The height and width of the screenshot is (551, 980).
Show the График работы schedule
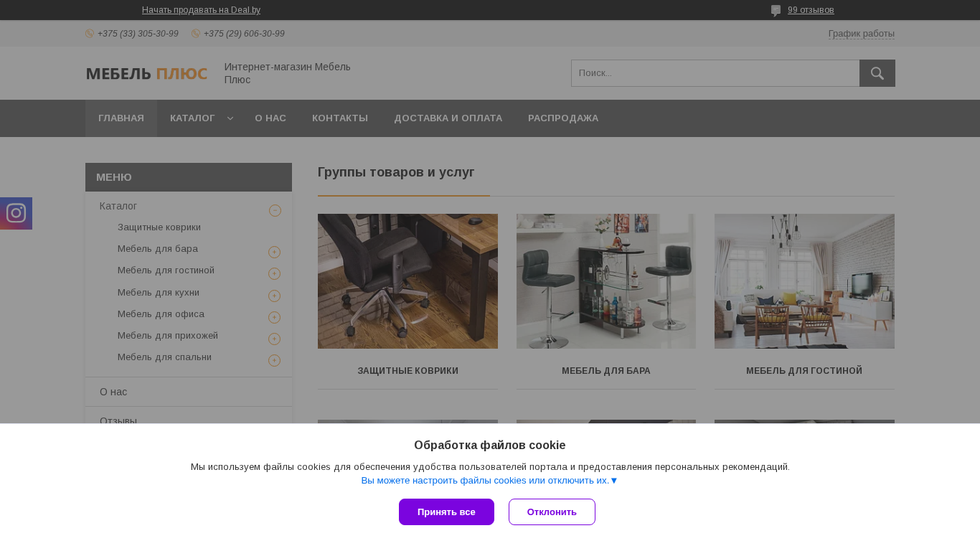862,34
